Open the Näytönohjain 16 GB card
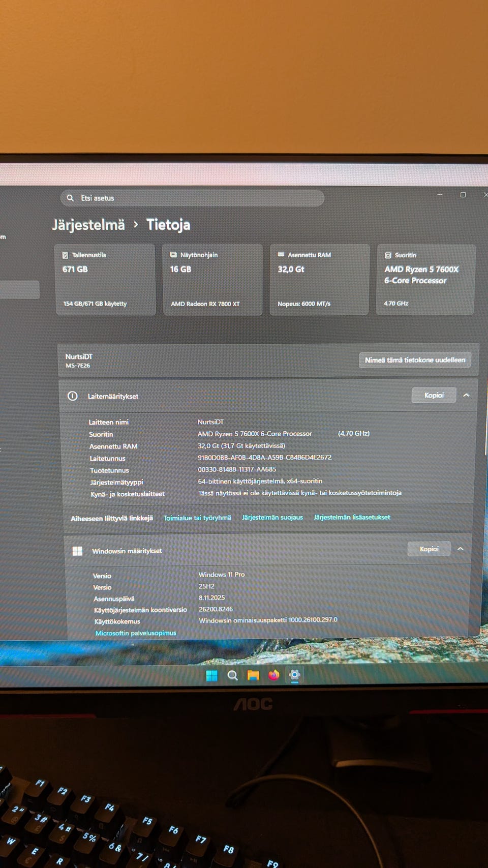This screenshot has height=868, width=488. [x=212, y=280]
